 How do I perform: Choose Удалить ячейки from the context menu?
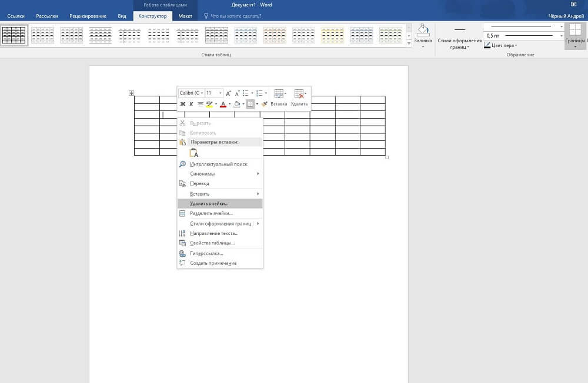209,203
